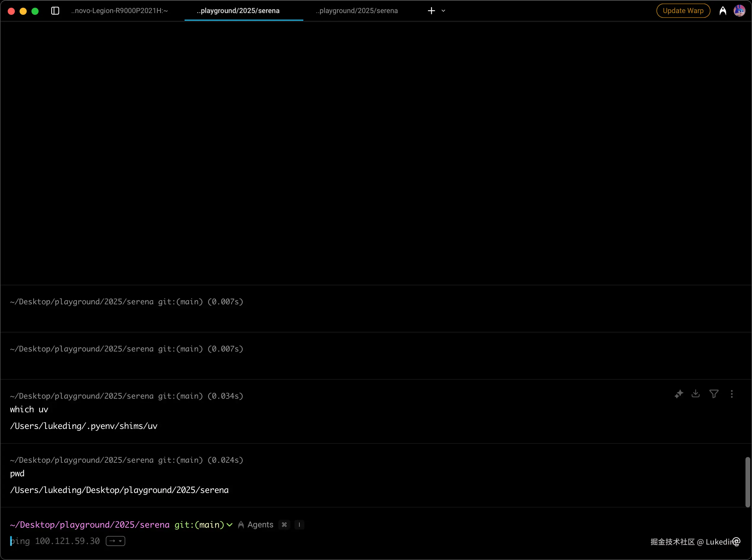Open the user profile avatar

pyautogui.click(x=739, y=11)
